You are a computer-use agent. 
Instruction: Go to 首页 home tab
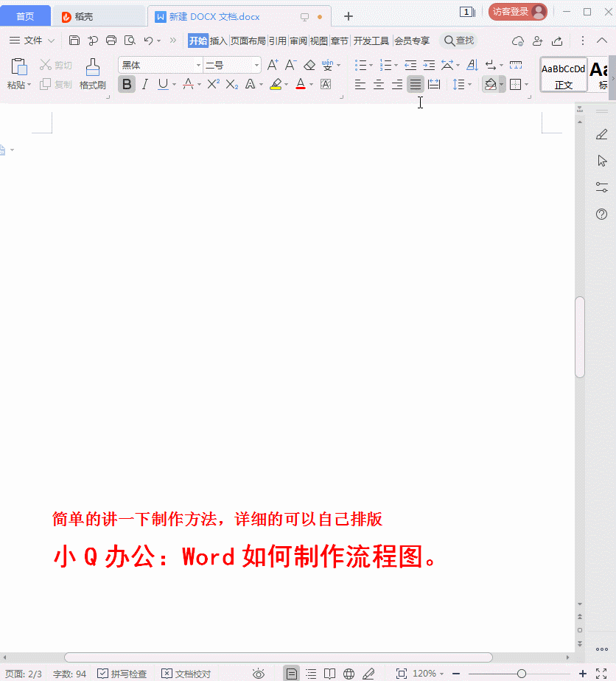click(25, 16)
